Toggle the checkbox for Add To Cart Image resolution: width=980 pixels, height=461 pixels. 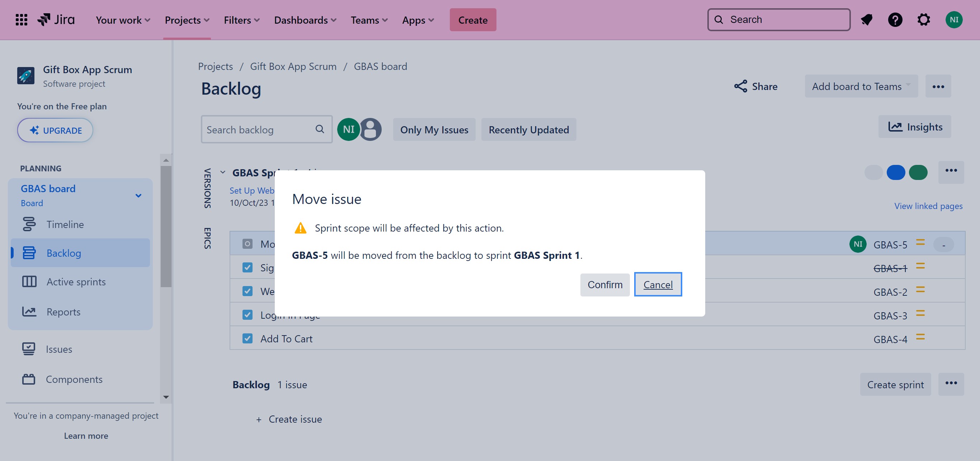247,339
